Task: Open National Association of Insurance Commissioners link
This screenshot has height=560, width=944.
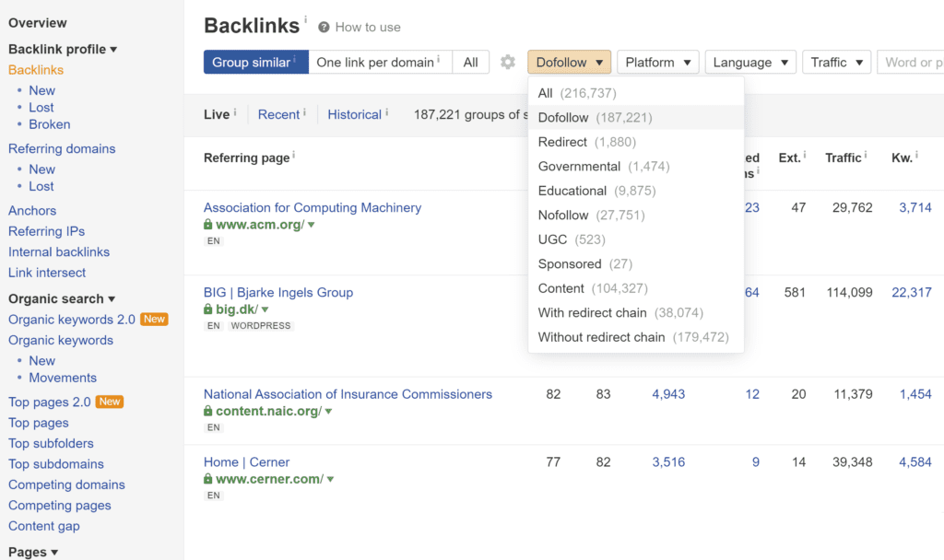Action: click(x=348, y=394)
